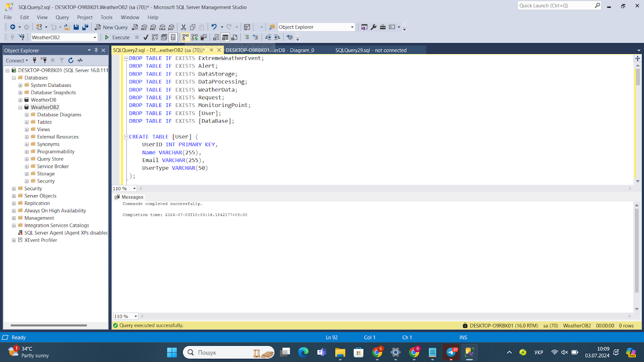644x362 pixels.
Task: Click the Open File folder icon
Action: coord(67,27)
